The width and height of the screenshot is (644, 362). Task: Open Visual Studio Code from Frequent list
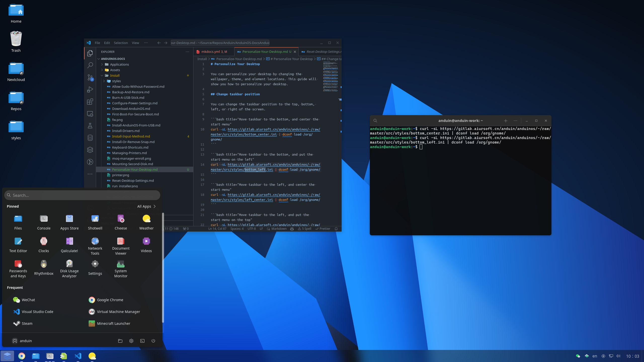(x=33, y=312)
